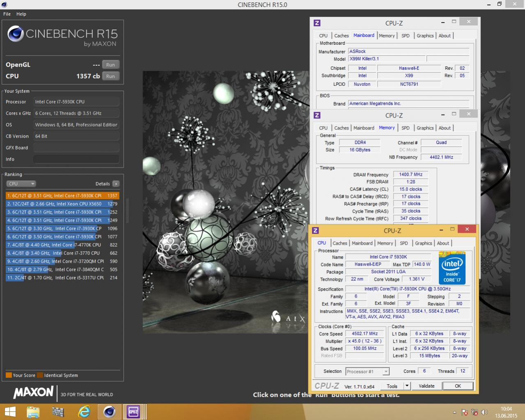Click the Z icon of the Memory CPU-Z window
The image size is (525, 420).
click(x=317, y=115)
